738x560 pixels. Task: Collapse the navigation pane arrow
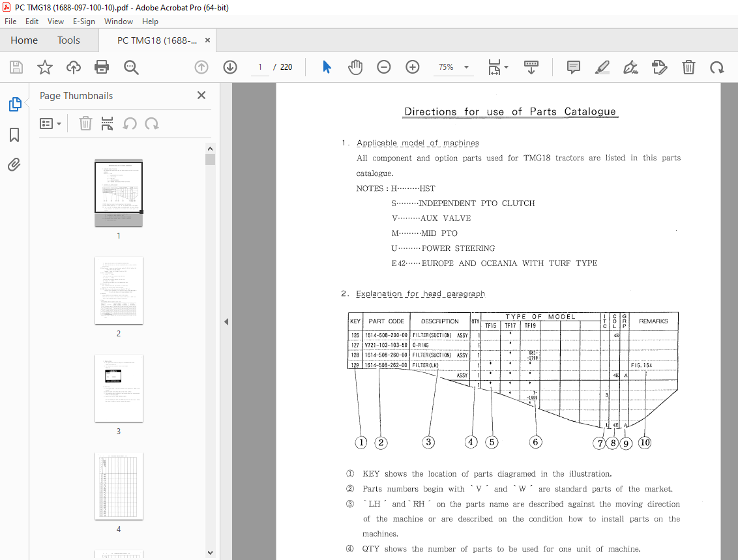click(226, 322)
